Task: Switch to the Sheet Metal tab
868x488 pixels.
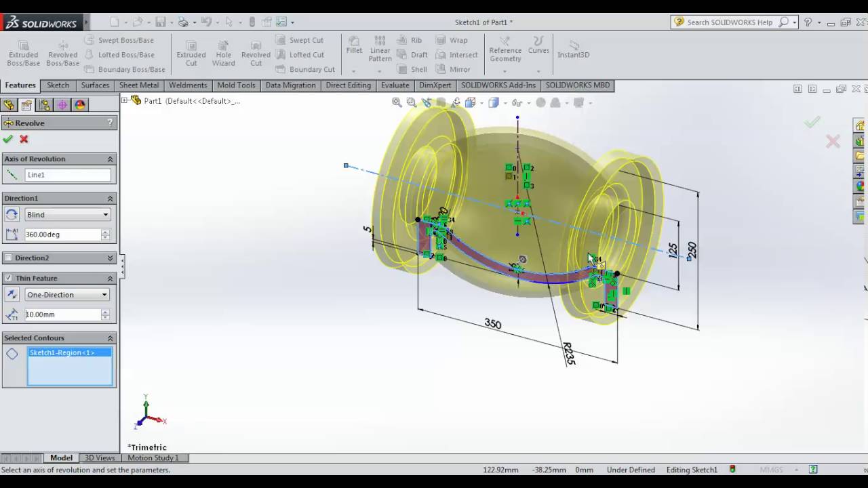Action: [x=139, y=85]
